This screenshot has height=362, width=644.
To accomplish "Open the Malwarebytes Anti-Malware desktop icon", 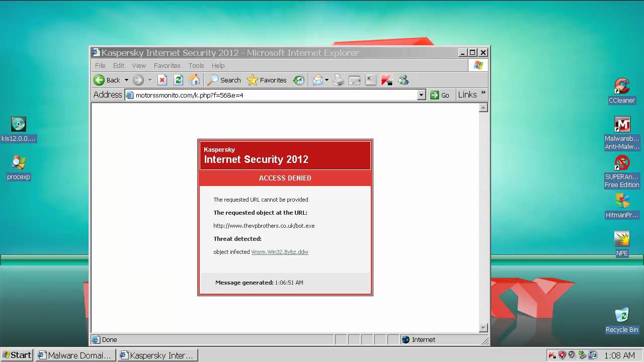I will click(x=622, y=133).
